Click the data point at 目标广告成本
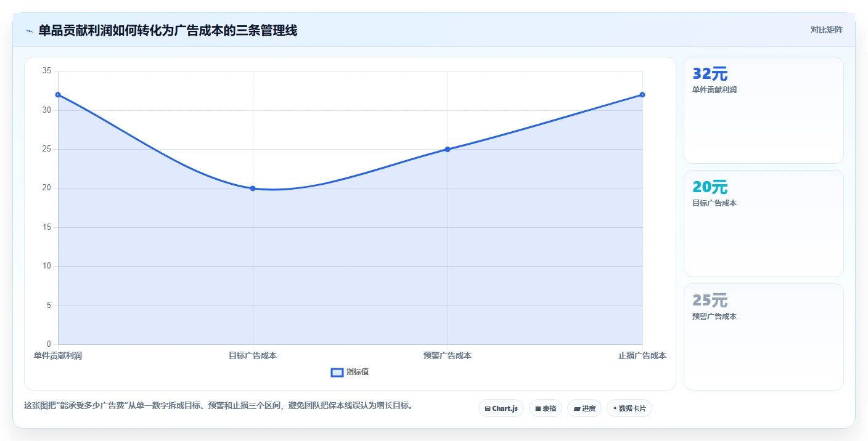 pyautogui.click(x=253, y=188)
